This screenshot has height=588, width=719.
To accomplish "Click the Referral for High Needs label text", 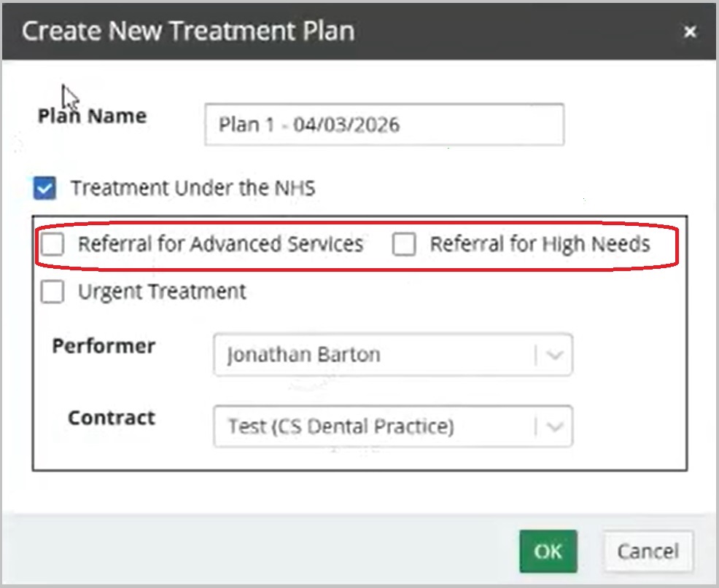I will click(x=540, y=244).
